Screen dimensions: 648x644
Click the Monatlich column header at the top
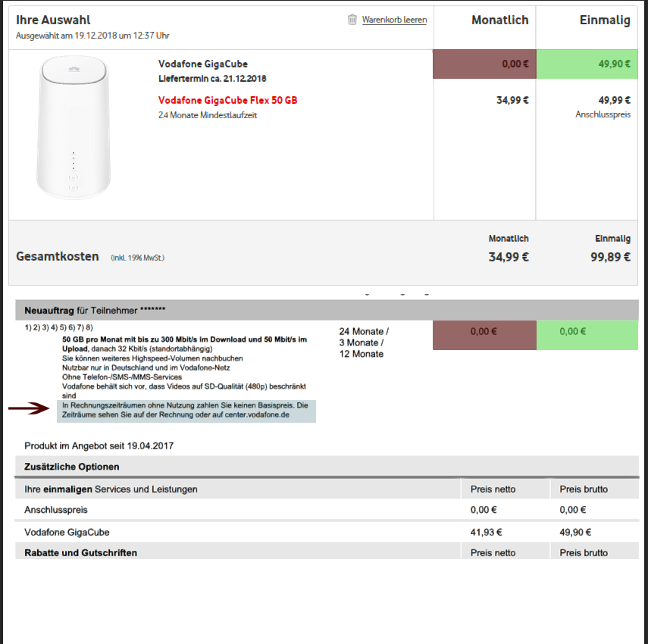click(499, 20)
